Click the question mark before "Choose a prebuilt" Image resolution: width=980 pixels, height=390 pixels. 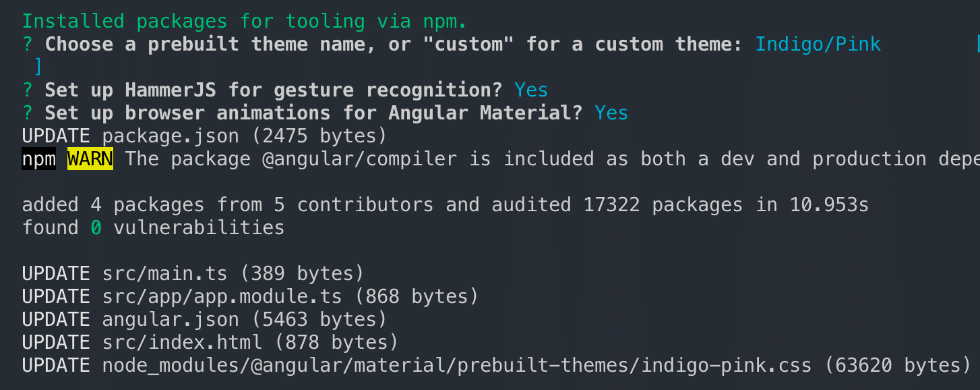(x=28, y=45)
